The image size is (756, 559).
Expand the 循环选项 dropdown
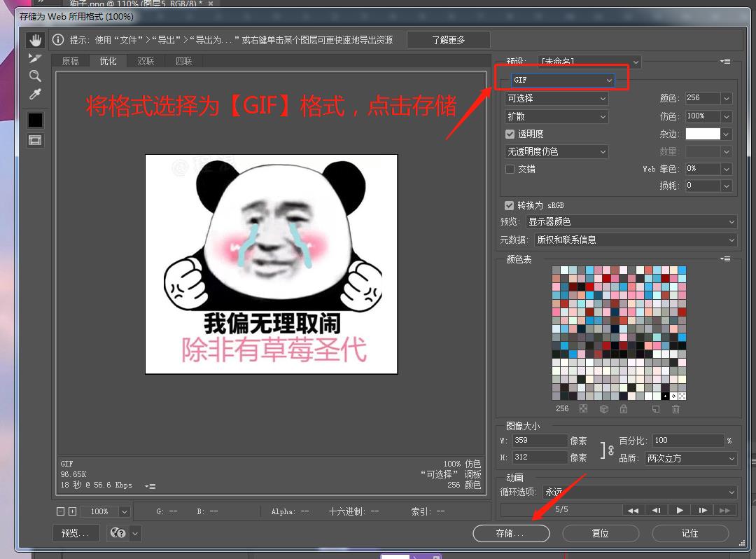pyautogui.click(x=639, y=492)
